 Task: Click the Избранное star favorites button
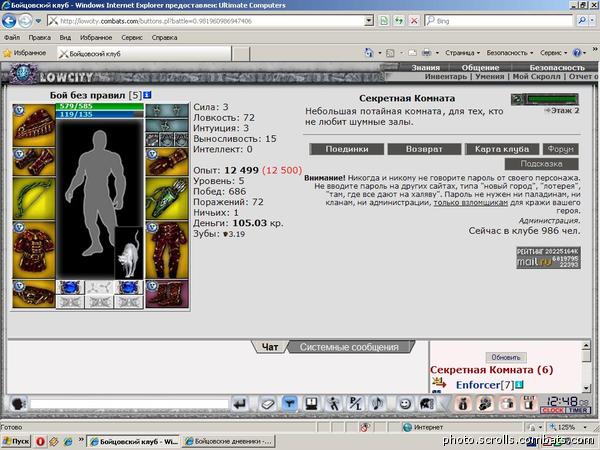tap(24, 53)
